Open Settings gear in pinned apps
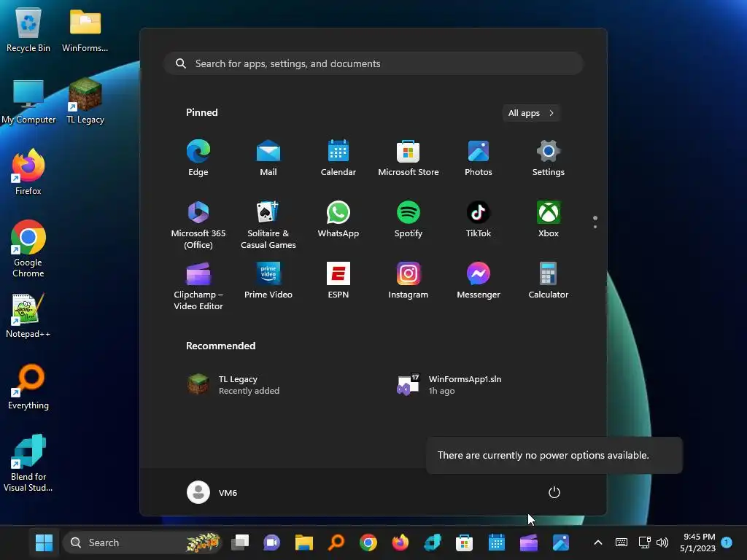 549,158
